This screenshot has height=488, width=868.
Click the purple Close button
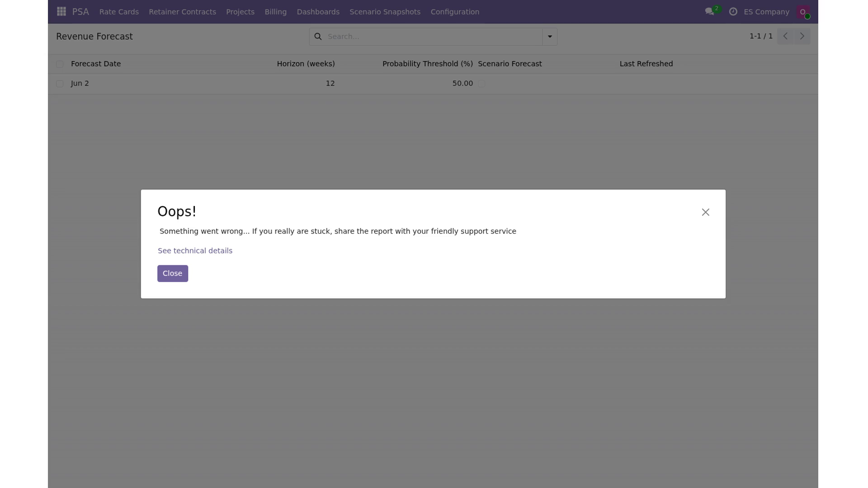pos(173,273)
